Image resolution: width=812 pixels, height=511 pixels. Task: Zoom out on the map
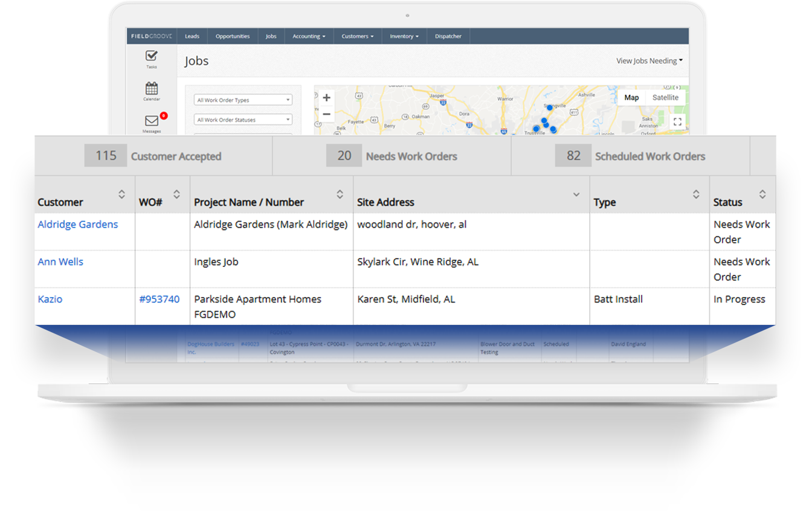coord(326,114)
